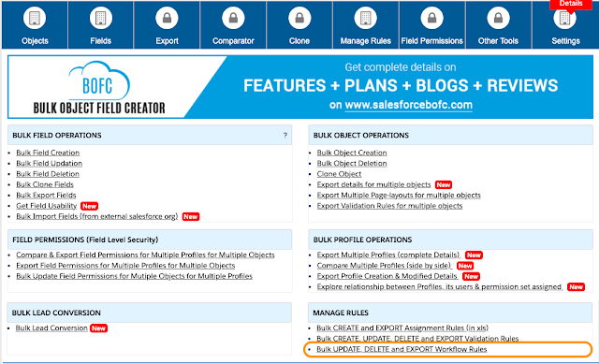Click the locked Clone icon
Viewport: 599px width, 364px height.
[299, 18]
